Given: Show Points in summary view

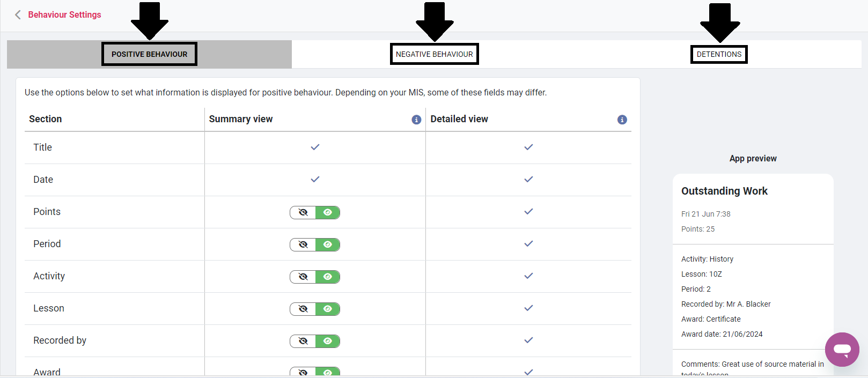Looking at the screenshot, I should [x=327, y=212].
